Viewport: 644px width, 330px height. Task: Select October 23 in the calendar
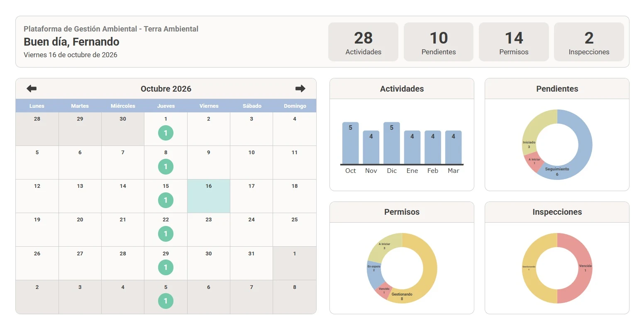tap(209, 230)
